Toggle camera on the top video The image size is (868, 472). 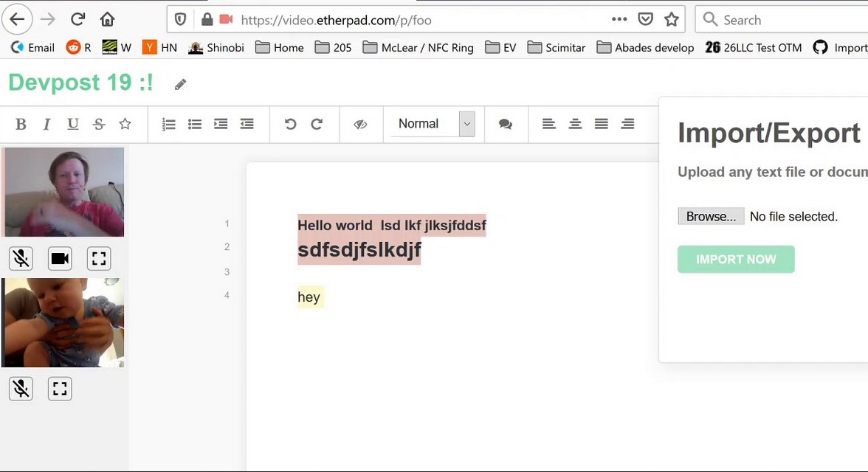tap(60, 258)
